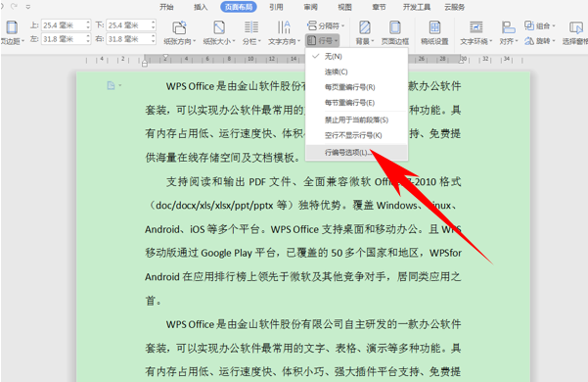
Task: Click the top margin 上 value field
Action: (x=63, y=25)
